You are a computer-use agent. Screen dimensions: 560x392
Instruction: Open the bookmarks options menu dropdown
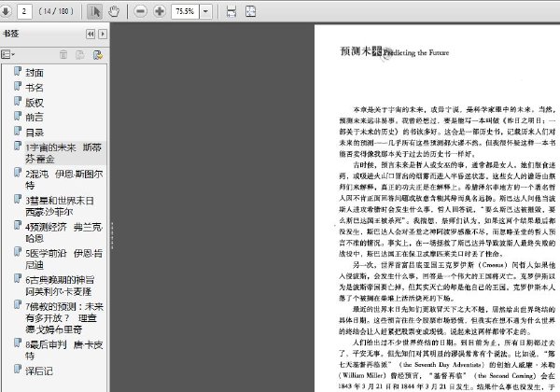click(7, 55)
